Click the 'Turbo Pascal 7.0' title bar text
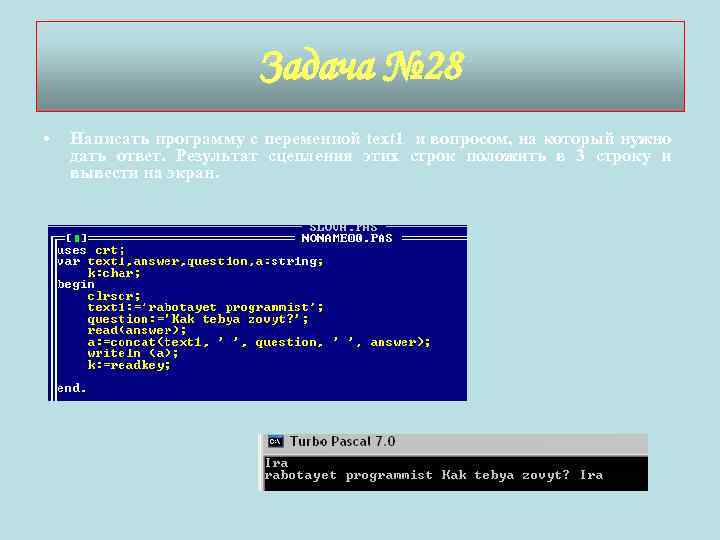This screenshot has width=720, height=540. click(343, 442)
